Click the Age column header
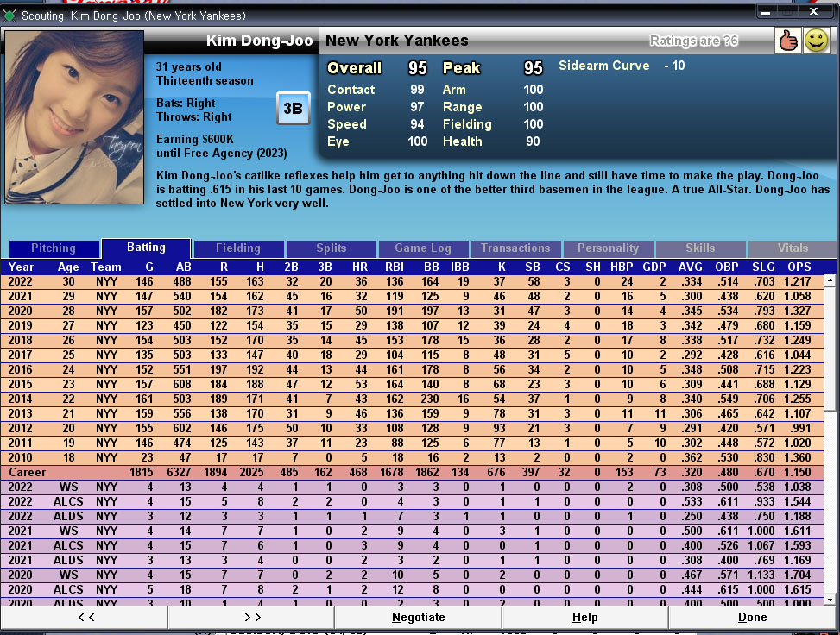Screen dimensions: 840x635 point(68,267)
